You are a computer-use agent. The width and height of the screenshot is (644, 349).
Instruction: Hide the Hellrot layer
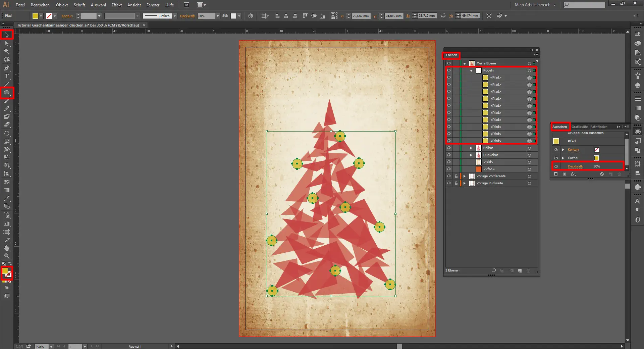[x=448, y=148]
